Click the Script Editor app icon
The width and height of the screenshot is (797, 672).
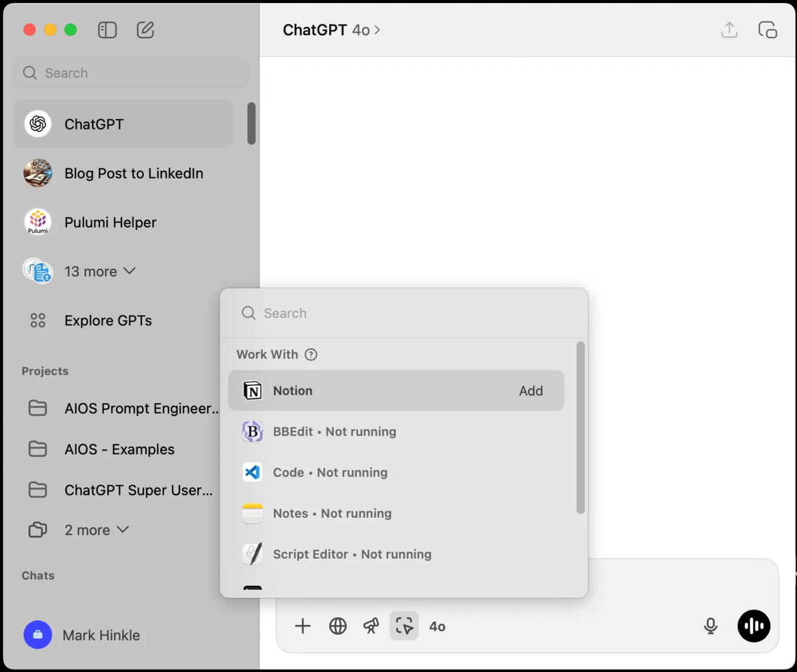click(252, 554)
